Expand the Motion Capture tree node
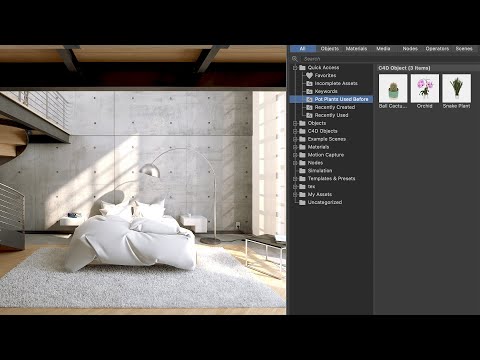Viewport: 480px width, 360px height. 295,155
